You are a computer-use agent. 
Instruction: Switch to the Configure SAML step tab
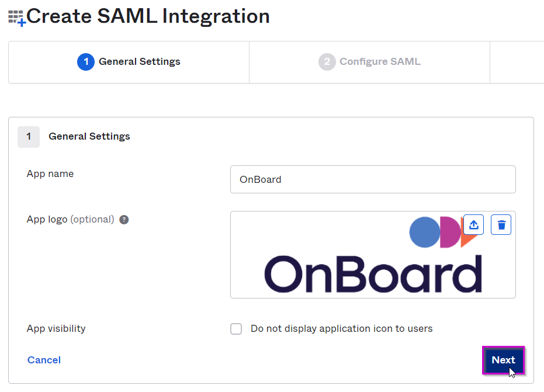(x=369, y=62)
